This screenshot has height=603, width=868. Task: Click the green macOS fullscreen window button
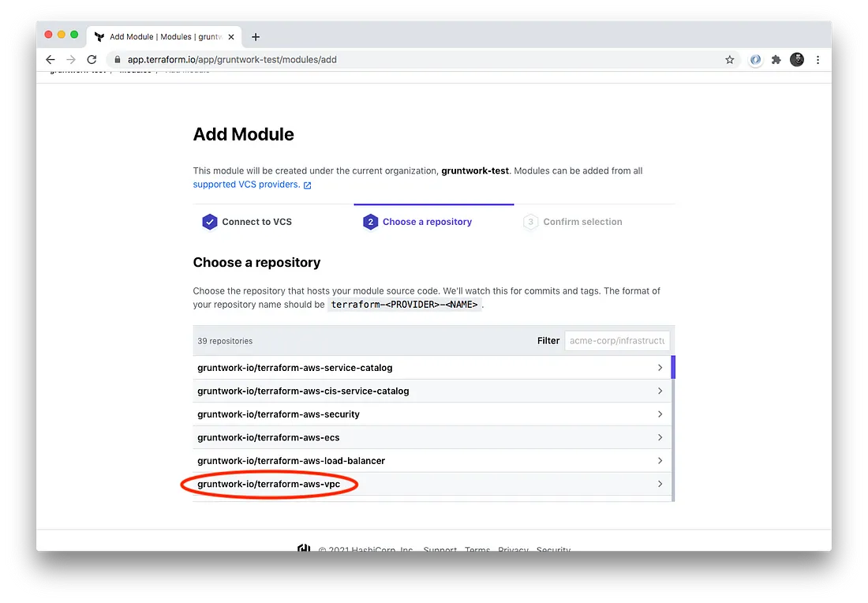pos(74,34)
